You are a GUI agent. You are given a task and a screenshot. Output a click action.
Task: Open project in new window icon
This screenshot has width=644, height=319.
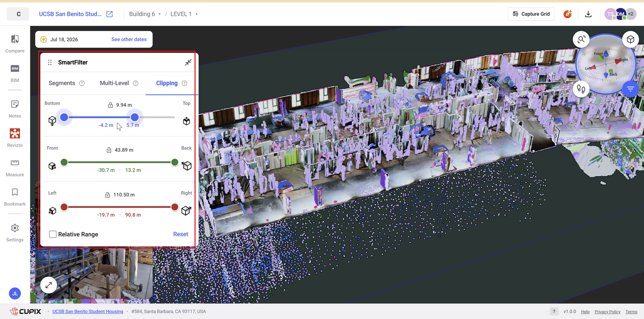pos(109,14)
